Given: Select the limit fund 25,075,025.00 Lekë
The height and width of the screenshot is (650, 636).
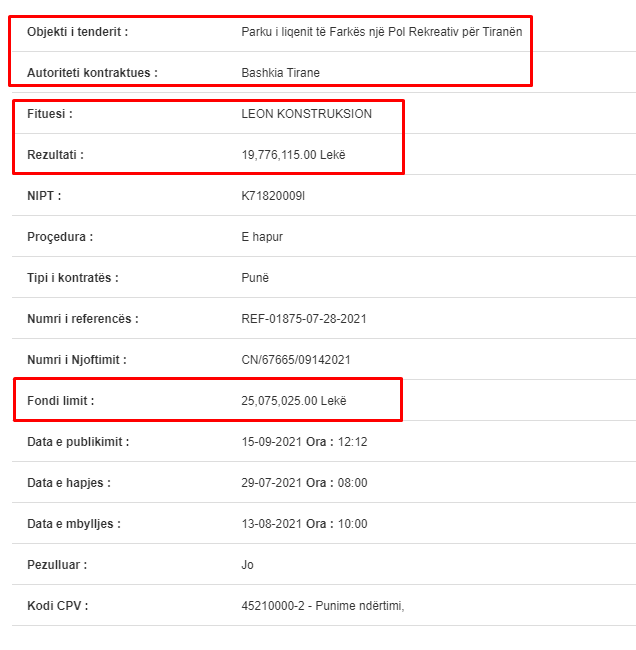Looking at the screenshot, I should tap(294, 401).
